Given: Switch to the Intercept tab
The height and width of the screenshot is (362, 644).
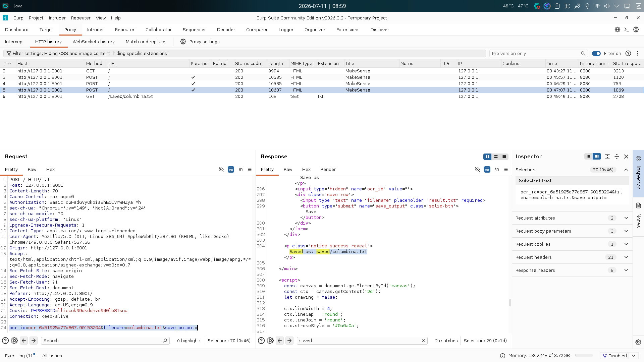Looking at the screenshot, I should click(14, 42).
